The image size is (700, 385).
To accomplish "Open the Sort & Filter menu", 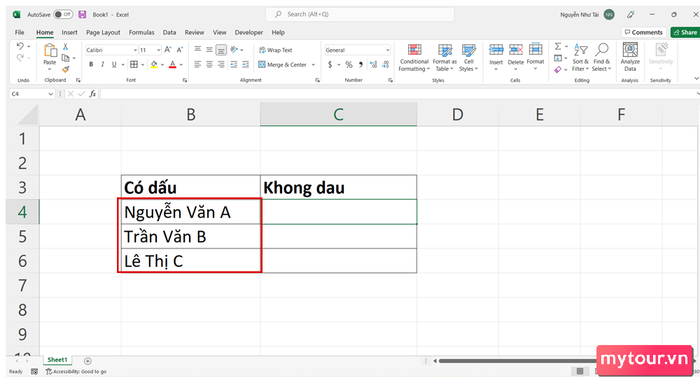I will click(580, 58).
